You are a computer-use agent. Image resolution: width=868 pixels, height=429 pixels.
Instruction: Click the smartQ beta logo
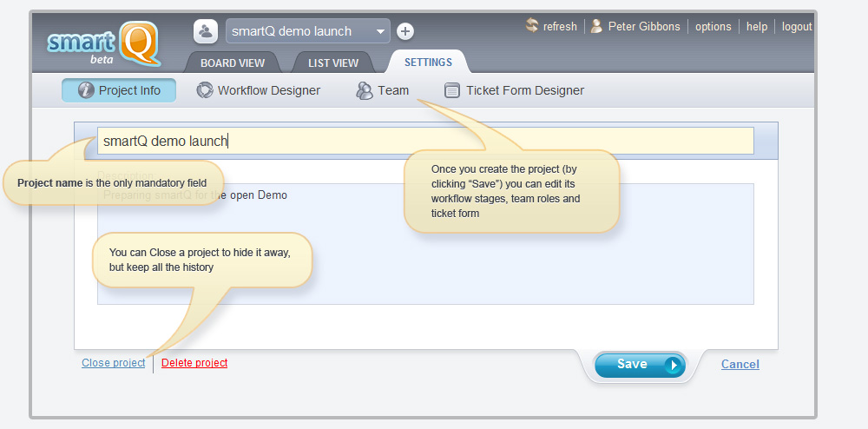click(103, 43)
